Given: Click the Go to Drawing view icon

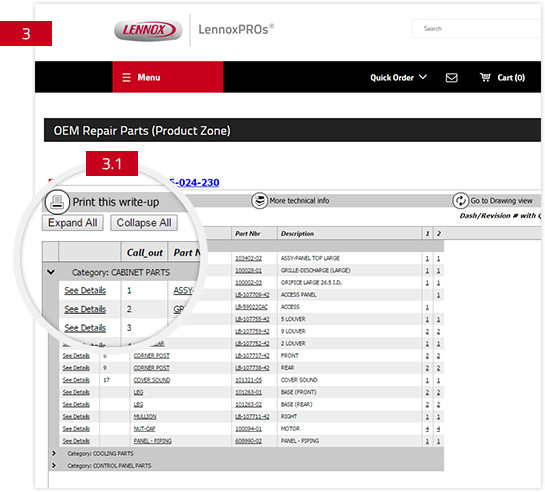Looking at the screenshot, I should coord(460,200).
